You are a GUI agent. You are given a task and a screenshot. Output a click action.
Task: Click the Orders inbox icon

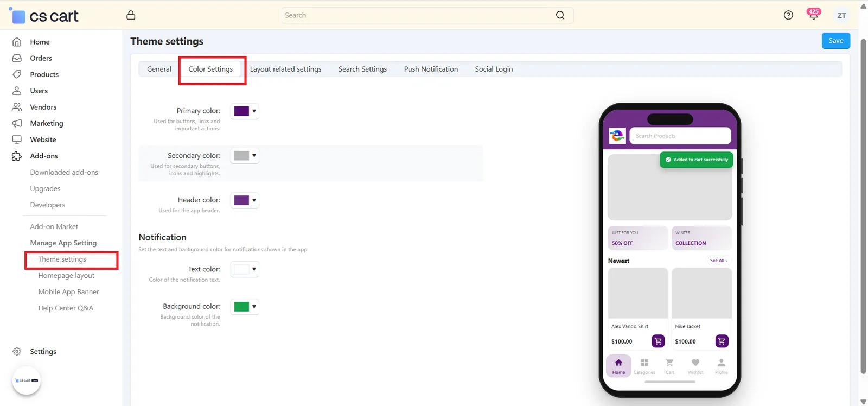[x=17, y=58]
